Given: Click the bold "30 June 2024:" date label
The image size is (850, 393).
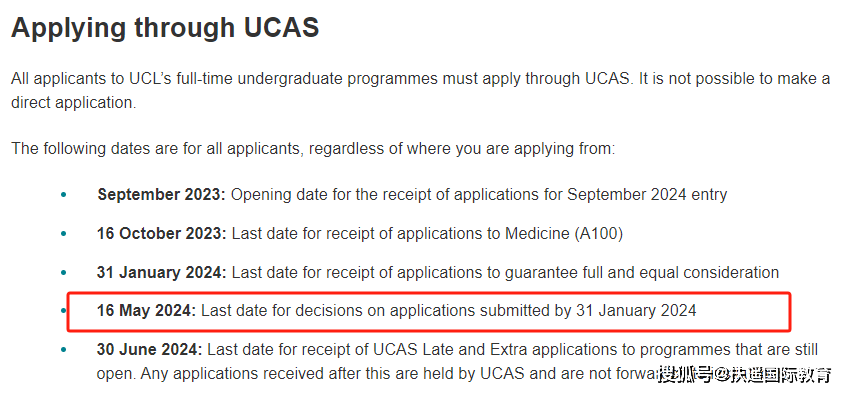Looking at the screenshot, I should [x=149, y=350].
